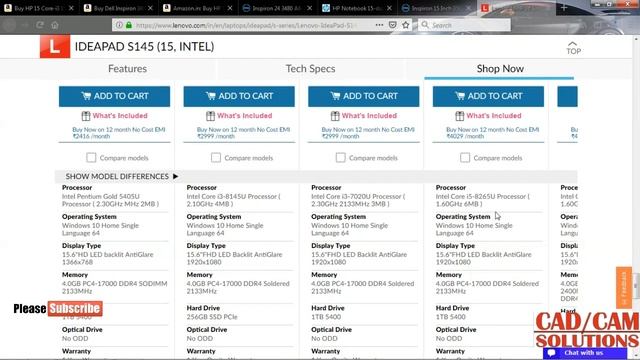Open a new browser tab
The width and height of the screenshot is (640, 360).
564,8
